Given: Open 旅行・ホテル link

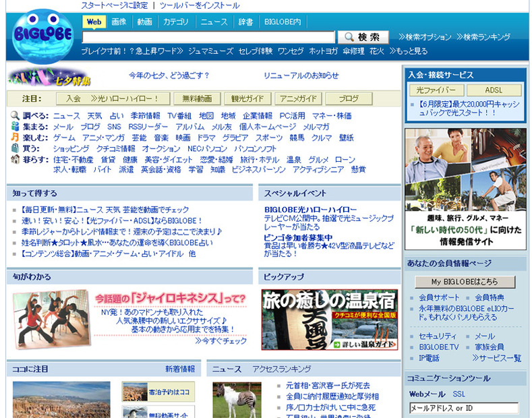Looking at the screenshot, I should coord(260,160).
